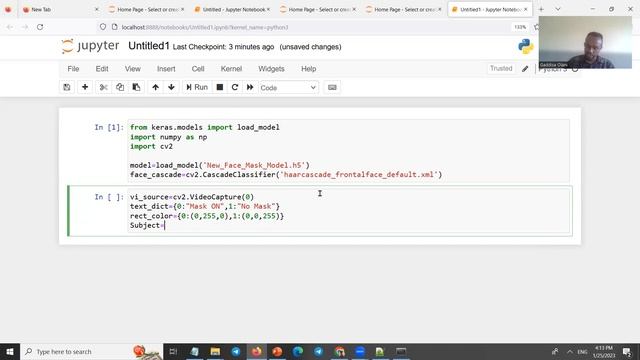Viewport: 640px width, 360px height.
Task: Click the pencil edit mode icon
Action: tap(525, 69)
